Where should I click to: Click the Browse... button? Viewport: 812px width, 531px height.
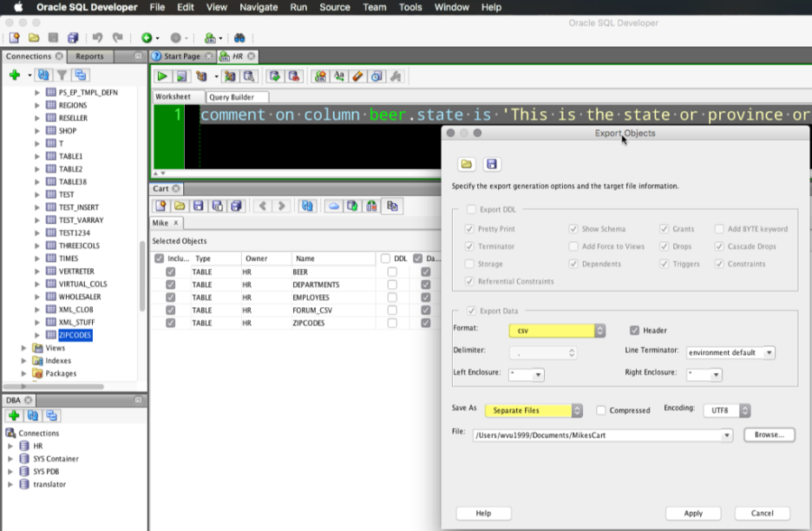pyautogui.click(x=769, y=434)
